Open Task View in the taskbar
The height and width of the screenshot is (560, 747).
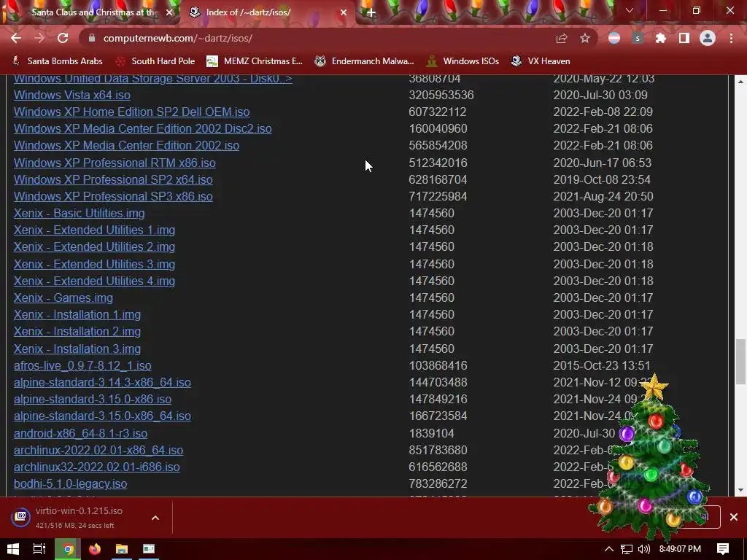39,549
